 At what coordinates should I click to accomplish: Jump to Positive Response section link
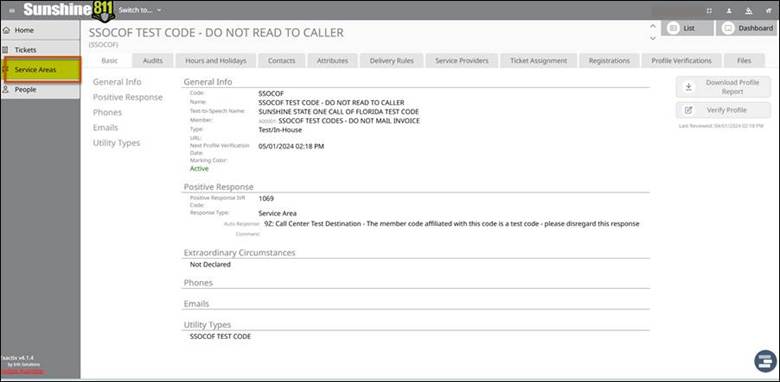pyautogui.click(x=128, y=97)
